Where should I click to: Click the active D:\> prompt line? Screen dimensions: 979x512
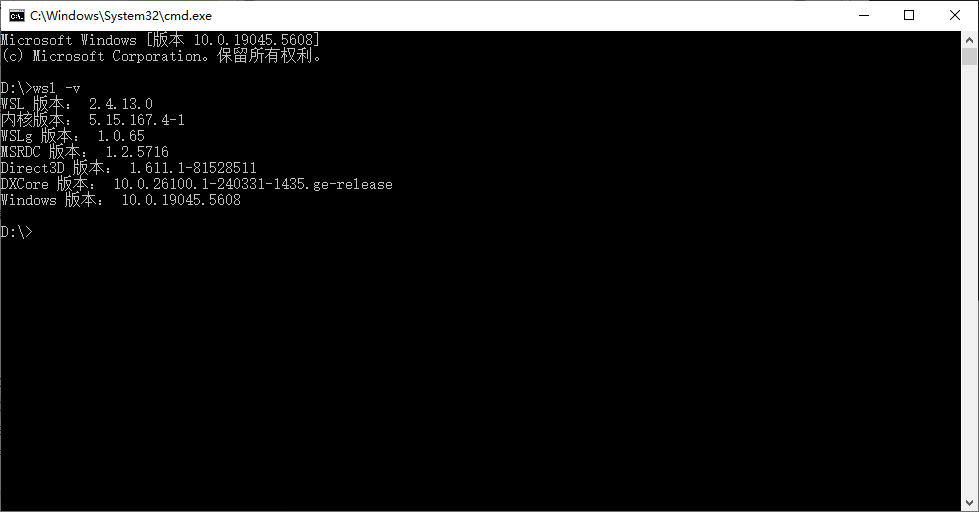[17, 232]
